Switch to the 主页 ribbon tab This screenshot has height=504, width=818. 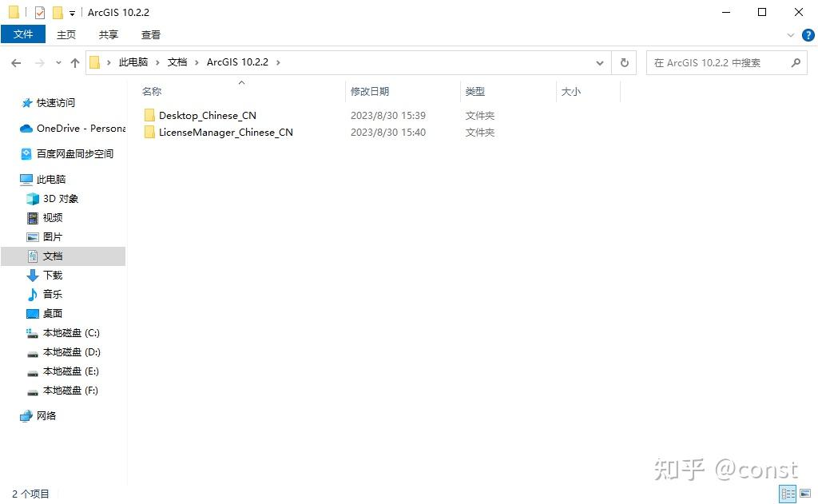(66, 34)
